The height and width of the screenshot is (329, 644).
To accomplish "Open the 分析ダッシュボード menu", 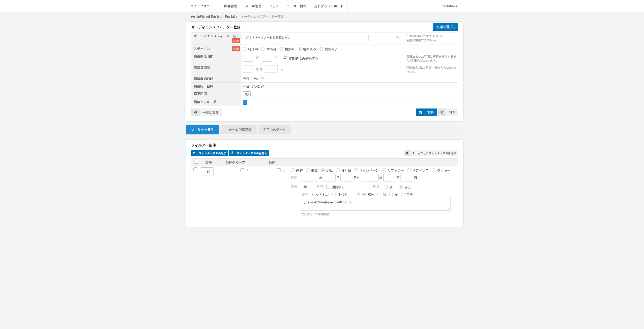I will (329, 6).
